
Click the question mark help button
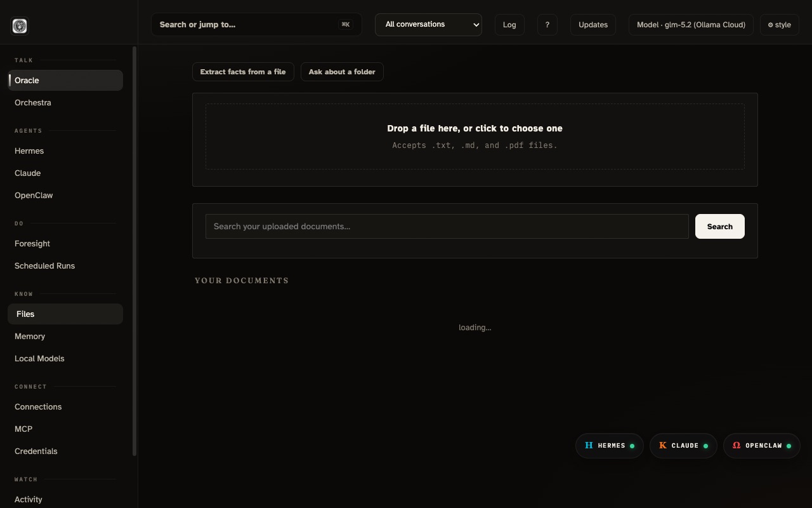(x=547, y=25)
